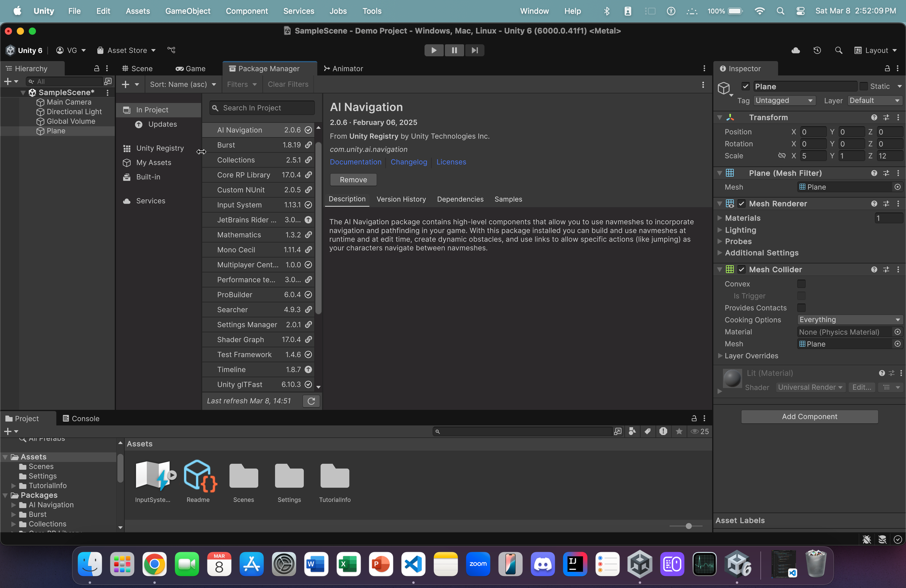Enable Provides Contacts checkbox

[x=801, y=308]
